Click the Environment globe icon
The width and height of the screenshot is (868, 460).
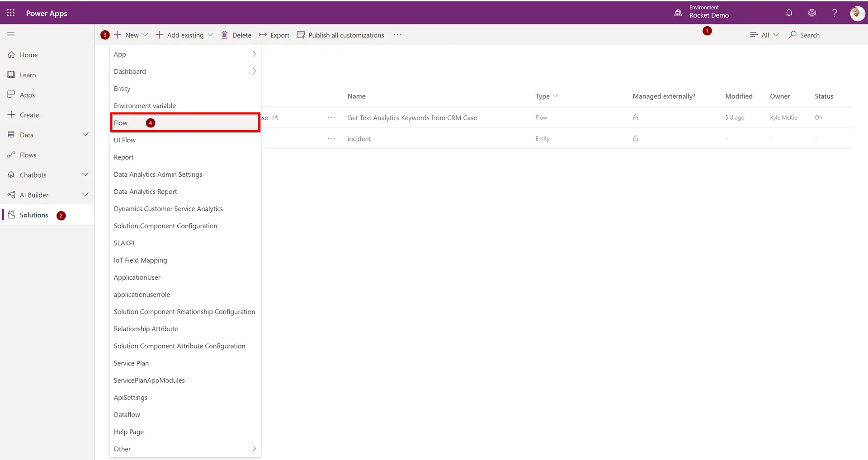(678, 13)
